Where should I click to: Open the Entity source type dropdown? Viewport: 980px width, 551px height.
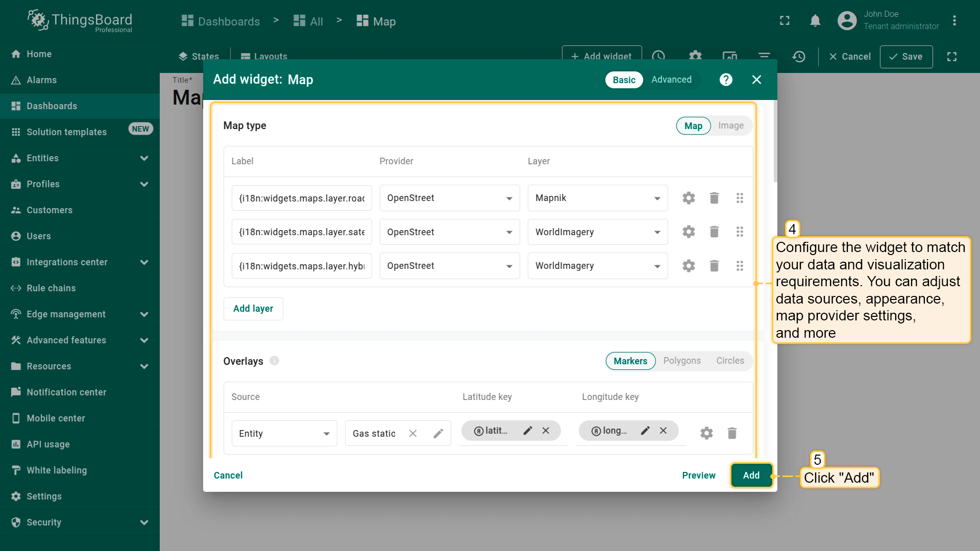click(x=284, y=434)
